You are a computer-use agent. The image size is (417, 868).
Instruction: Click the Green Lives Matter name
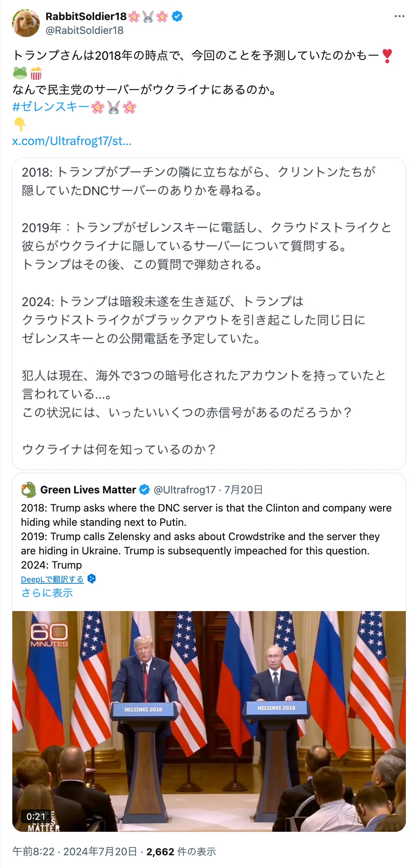88,490
